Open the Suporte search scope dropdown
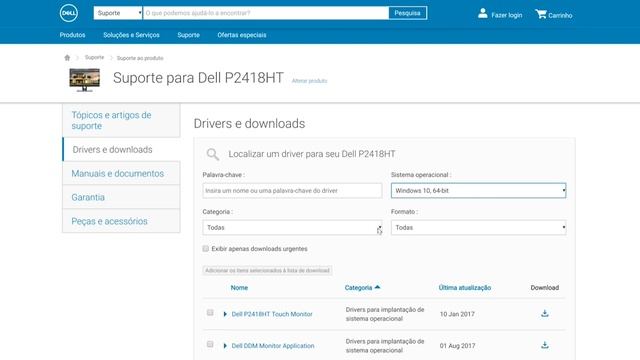 click(118, 13)
